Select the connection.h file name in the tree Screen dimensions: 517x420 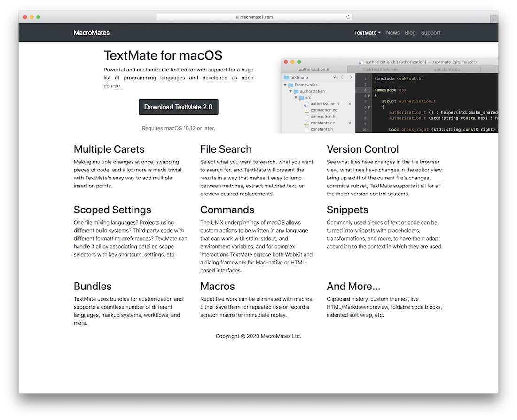point(323,117)
